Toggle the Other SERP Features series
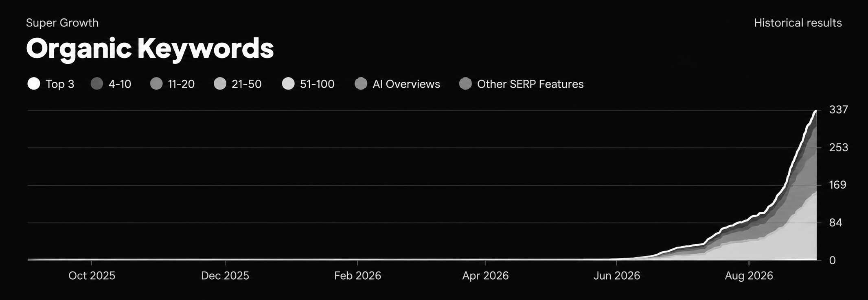This screenshot has height=300, width=868. coord(521,84)
